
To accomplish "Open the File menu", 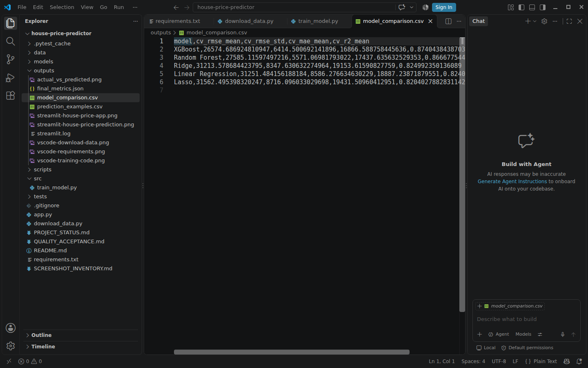I will tap(22, 7).
